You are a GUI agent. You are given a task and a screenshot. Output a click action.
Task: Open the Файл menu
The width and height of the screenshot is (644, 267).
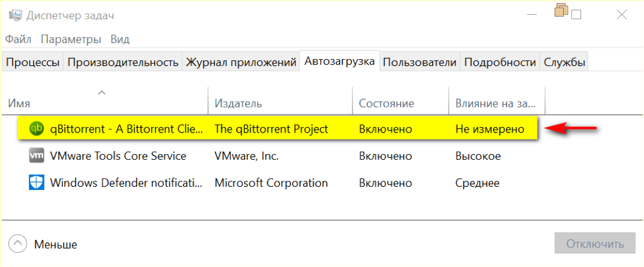[x=18, y=39]
